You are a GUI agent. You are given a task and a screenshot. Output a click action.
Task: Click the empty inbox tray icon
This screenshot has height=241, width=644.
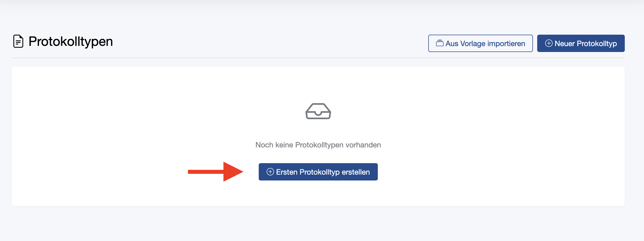[x=318, y=111]
